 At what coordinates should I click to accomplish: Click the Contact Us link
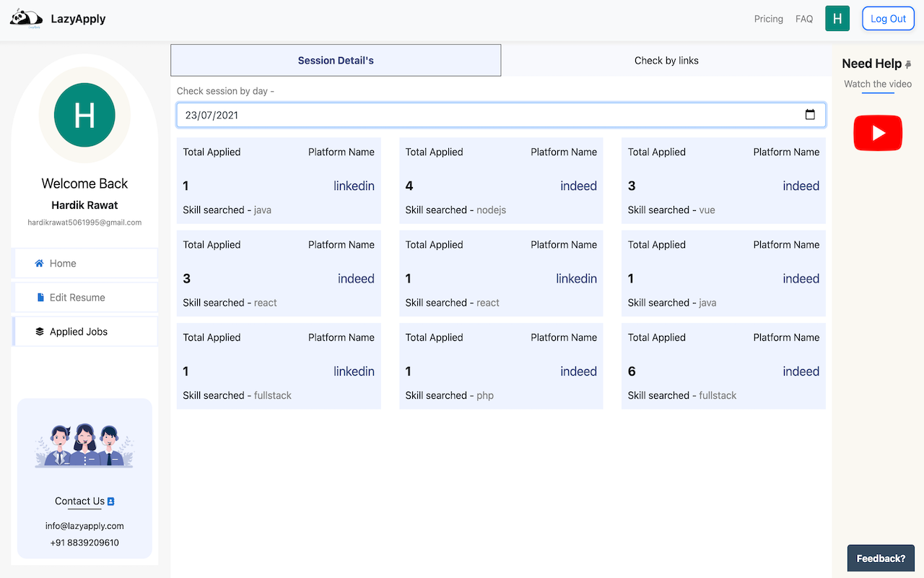click(79, 501)
